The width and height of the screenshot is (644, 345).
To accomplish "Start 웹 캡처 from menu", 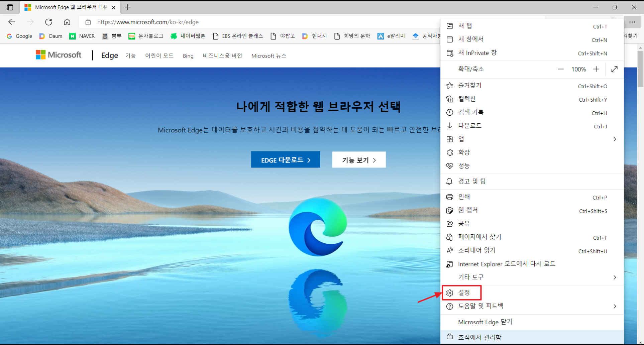I will [x=532, y=210].
